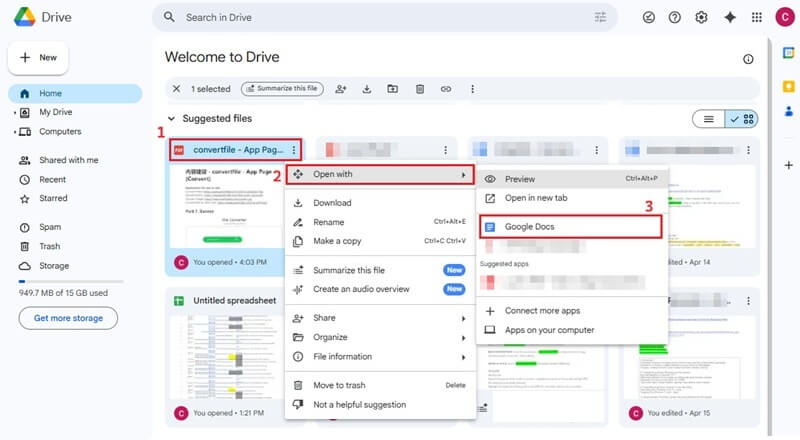The height and width of the screenshot is (440, 800).
Task: Expand the Organize submenu arrow
Action: [463, 338]
